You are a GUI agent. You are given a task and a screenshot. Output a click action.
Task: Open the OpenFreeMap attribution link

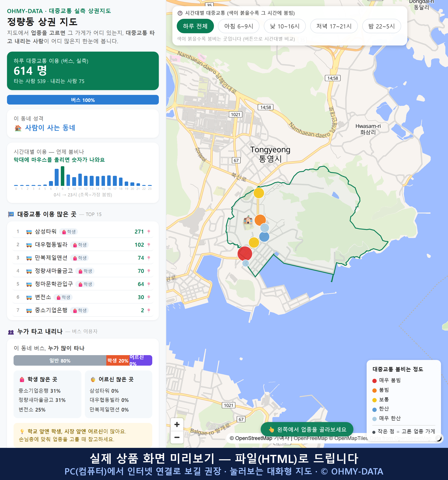(x=310, y=438)
